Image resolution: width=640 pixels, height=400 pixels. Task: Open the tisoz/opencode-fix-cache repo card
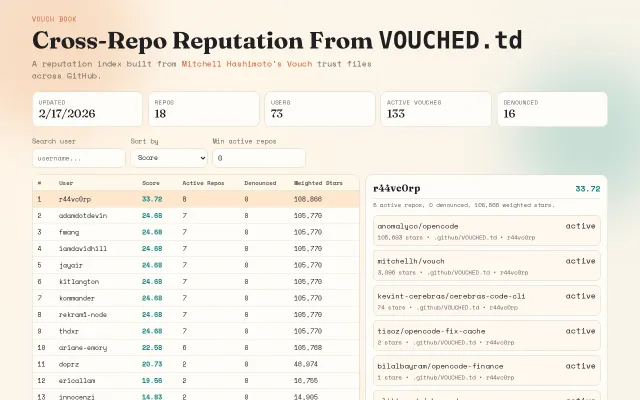coord(487,336)
